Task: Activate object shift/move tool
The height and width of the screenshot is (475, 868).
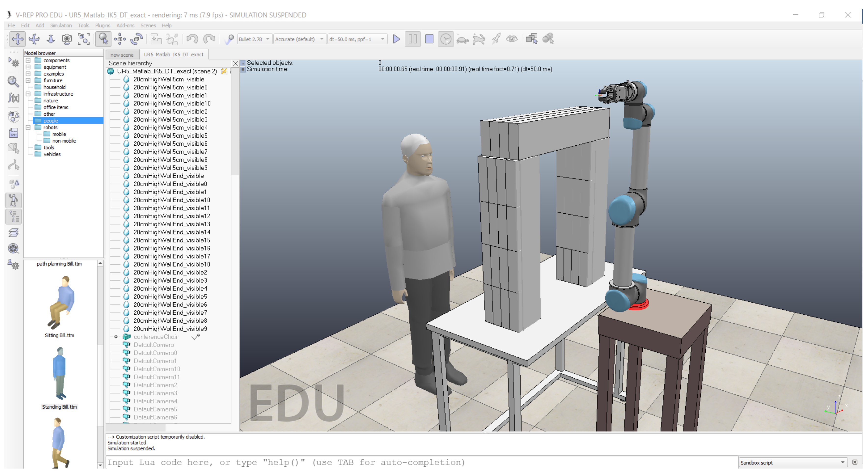Action: [x=120, y=39]
